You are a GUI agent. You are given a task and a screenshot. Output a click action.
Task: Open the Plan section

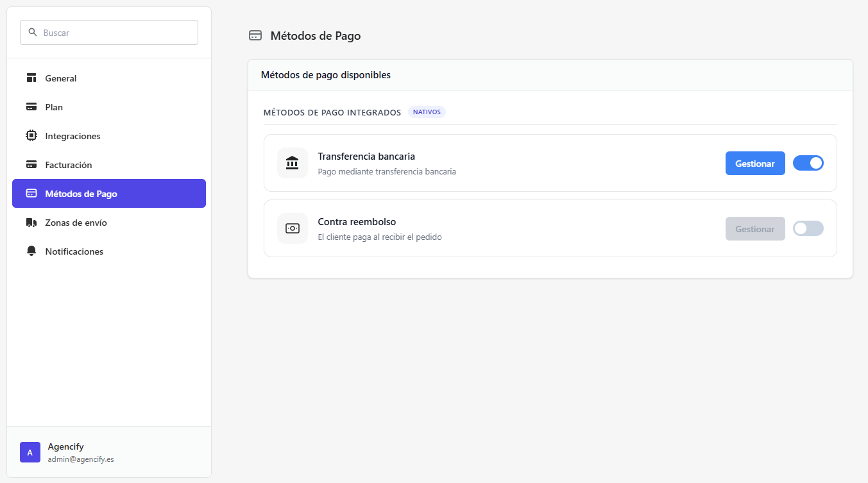tap(109, 107)
